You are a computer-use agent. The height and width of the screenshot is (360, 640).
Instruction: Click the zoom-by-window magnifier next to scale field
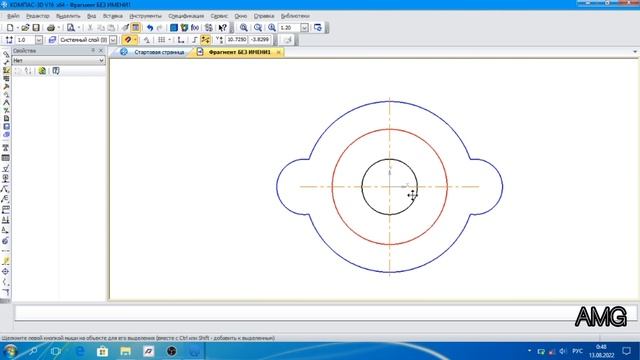pos(271,28)
